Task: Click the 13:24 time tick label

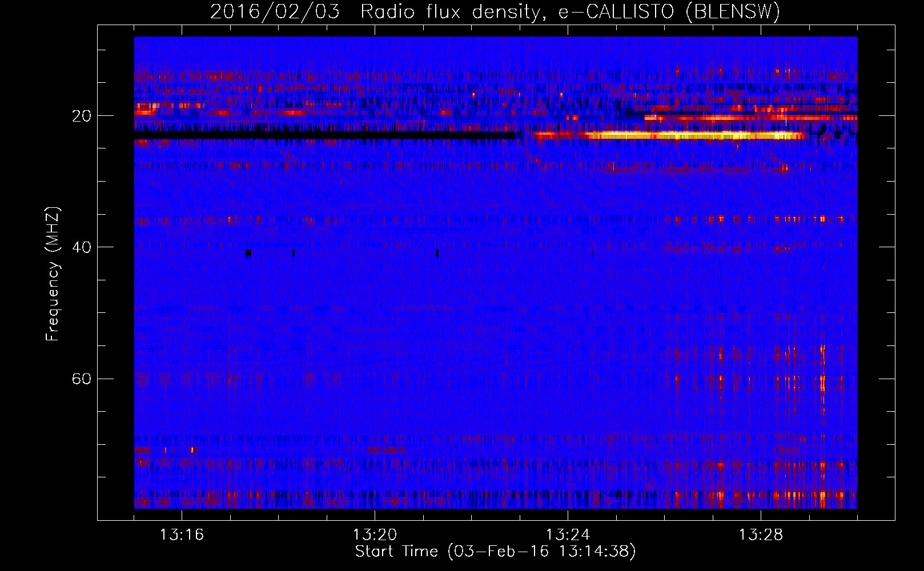Action: pos(568,535)
